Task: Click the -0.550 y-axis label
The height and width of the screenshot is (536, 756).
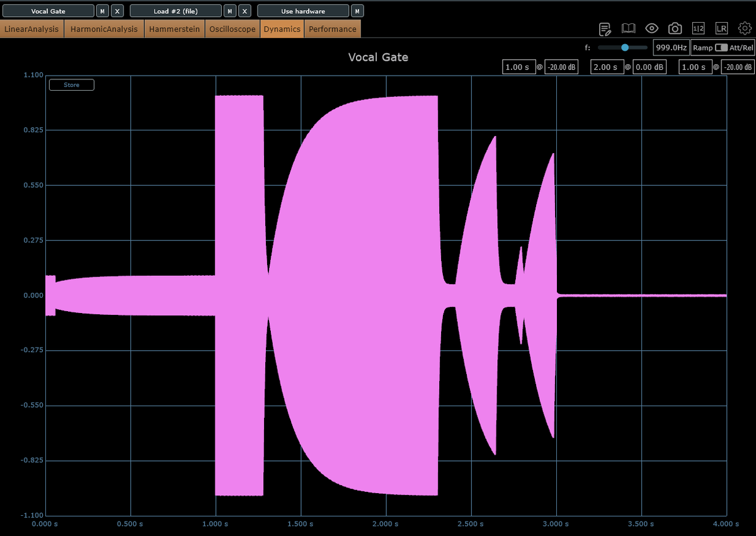Action: pyautogui.click(x=31, y=405)
